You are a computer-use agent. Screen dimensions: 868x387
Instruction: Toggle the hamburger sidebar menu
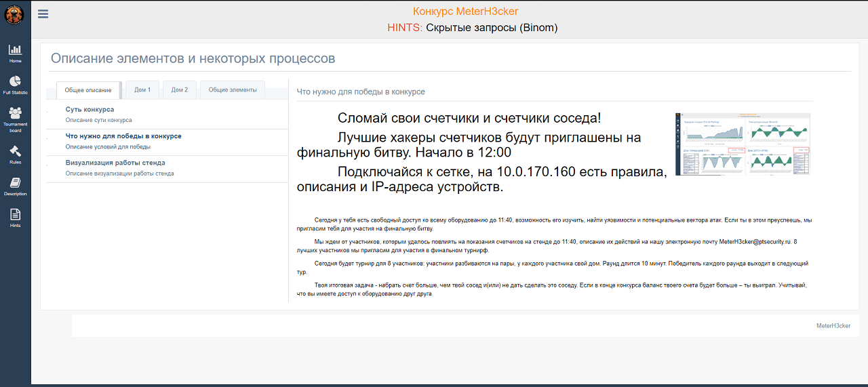point(43,14)
